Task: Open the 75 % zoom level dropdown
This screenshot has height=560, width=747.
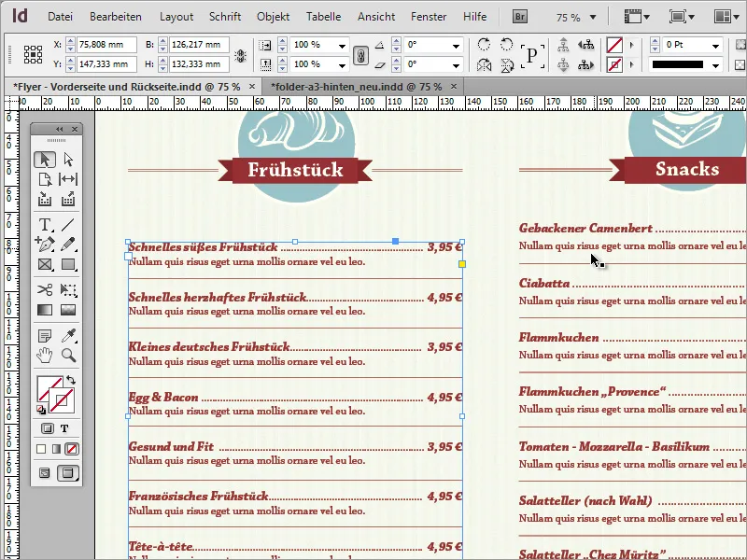Action: point(593,17)
